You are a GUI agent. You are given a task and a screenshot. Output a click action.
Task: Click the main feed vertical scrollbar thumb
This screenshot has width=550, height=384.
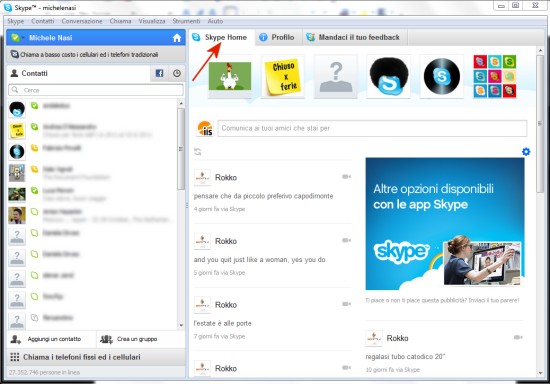point(540,123)
